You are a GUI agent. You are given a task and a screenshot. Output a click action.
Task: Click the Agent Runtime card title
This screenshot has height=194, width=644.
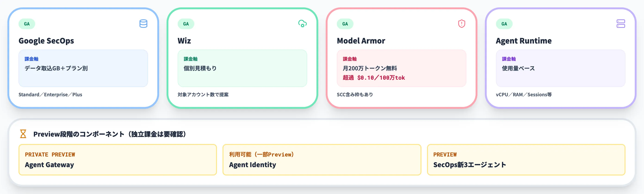[523, 41]
